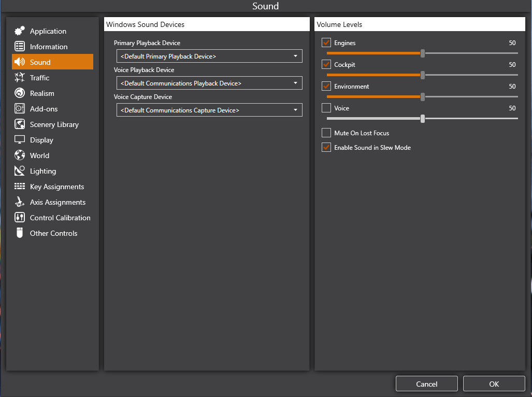The image size is (532, 397).
Task: Check the Mute On Lost Focus box
Action: 326,133
